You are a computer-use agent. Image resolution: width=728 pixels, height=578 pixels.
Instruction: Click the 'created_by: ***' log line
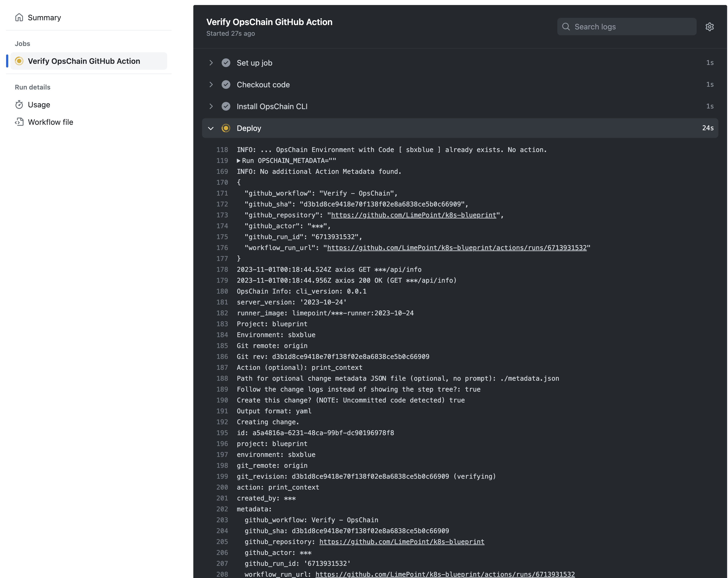pos(266,498)
